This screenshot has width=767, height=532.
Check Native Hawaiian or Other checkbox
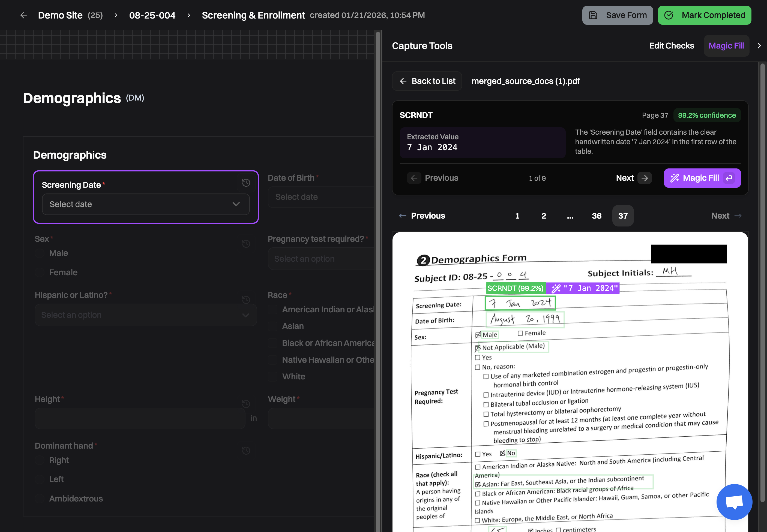273,360
